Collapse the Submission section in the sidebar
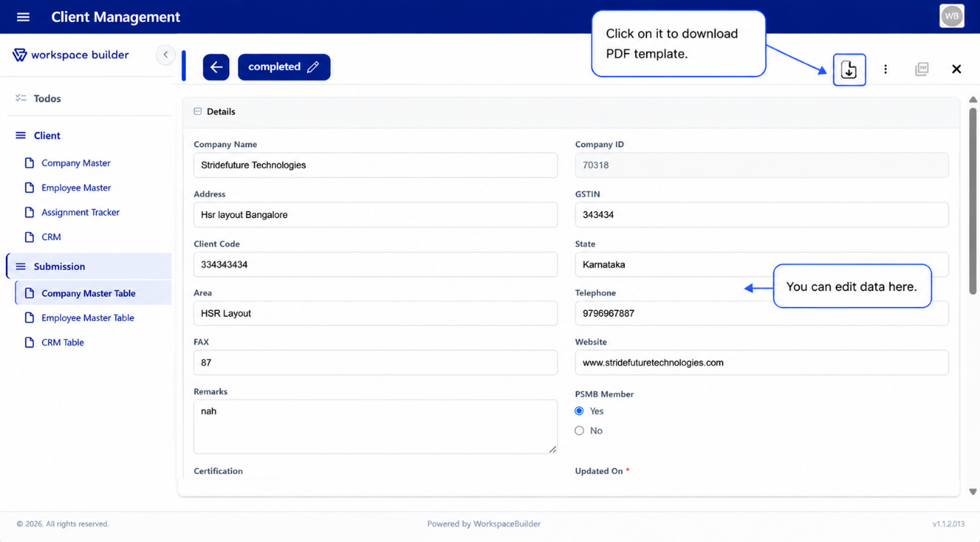Image resolution: width=980 pixels, height=542 pixels. 89,266
